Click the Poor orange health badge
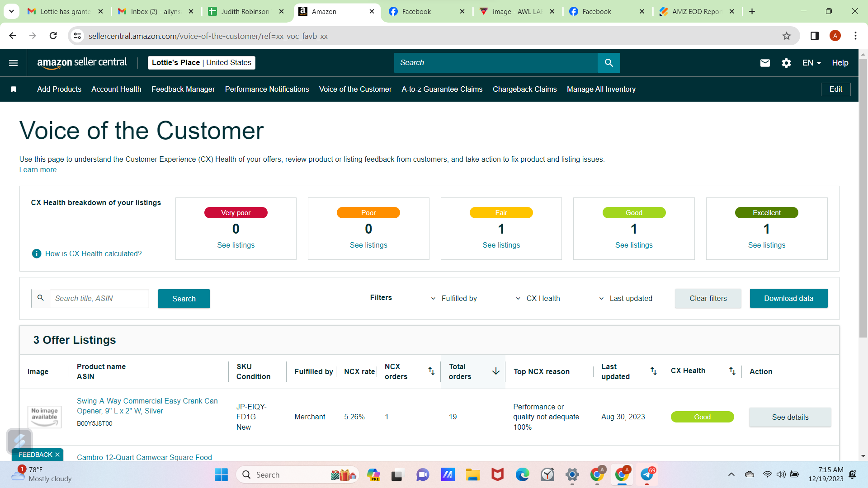Screen dimensions: 868x488 coord(368,213)
